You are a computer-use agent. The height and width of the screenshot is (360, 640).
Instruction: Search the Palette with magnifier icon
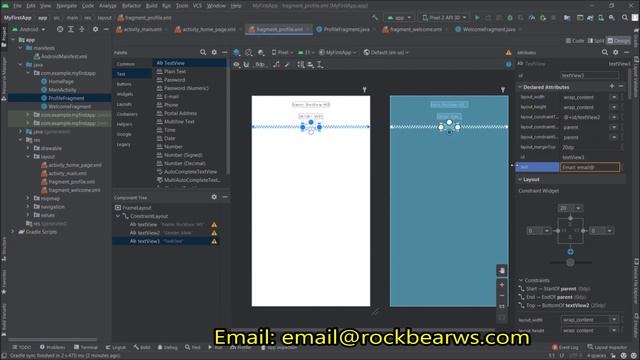(203, 52)
